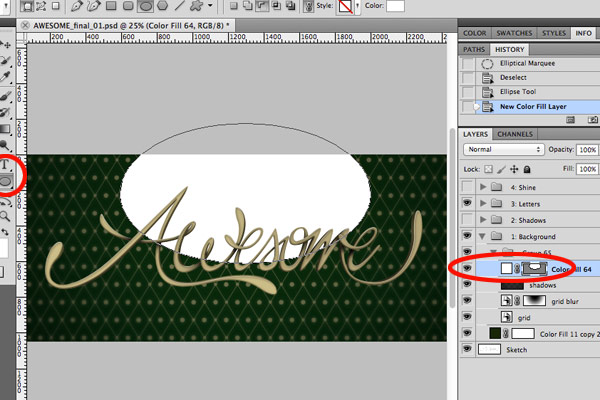Show the 4: Shine group

(467, 187)
